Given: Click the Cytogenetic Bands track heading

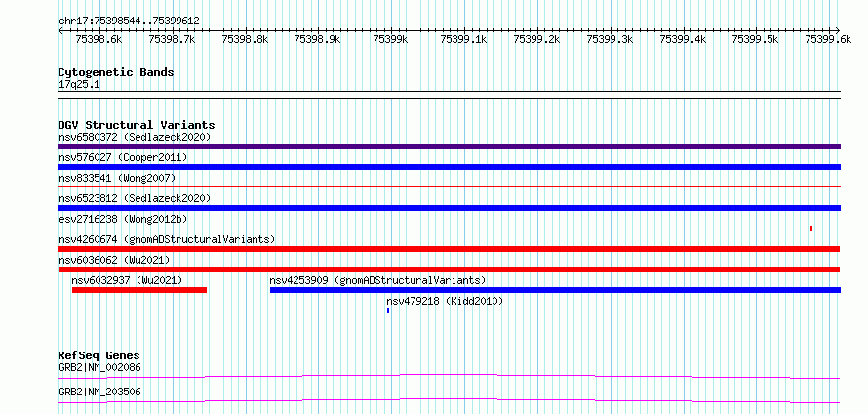Looking at the screenshot, I should coord(116,72).
